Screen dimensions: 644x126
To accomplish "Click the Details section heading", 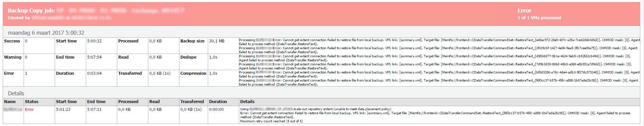I will pyautogui.click(x=16, y=93).
